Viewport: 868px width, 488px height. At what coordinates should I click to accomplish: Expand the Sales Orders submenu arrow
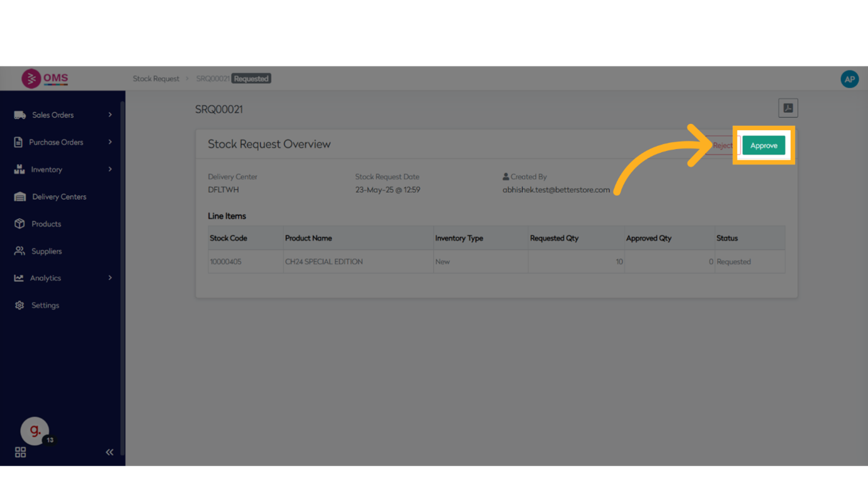[x=110, y=115]
